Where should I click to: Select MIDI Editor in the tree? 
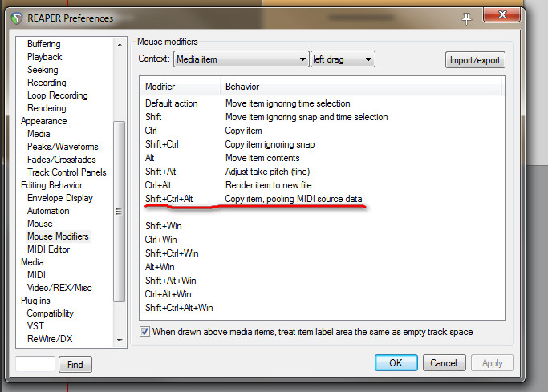[49, 249]
